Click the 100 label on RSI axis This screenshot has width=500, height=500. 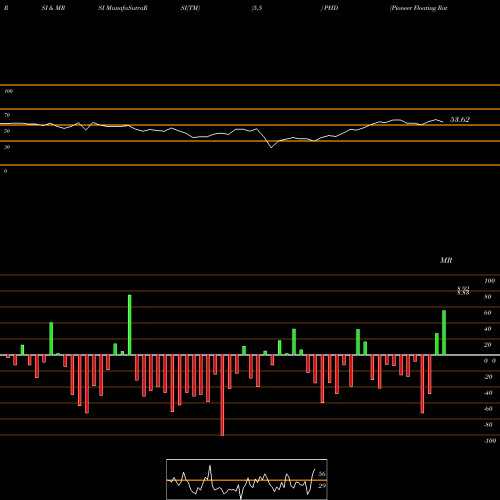[x=8, y=91]
